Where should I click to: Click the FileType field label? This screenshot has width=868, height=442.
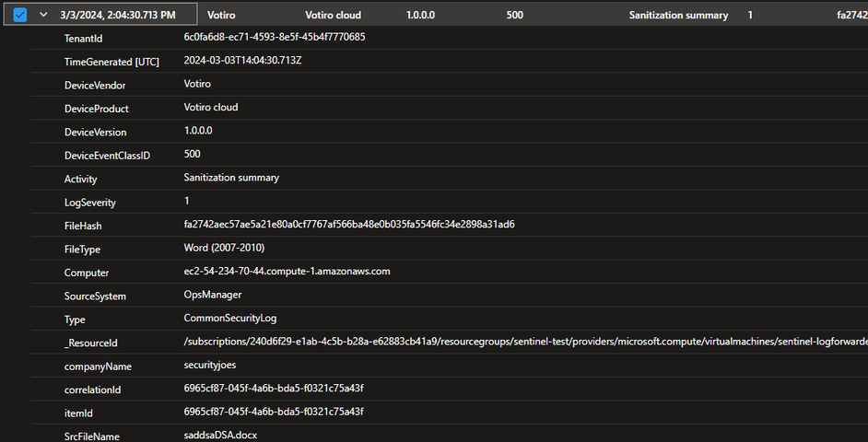(83, 250)
